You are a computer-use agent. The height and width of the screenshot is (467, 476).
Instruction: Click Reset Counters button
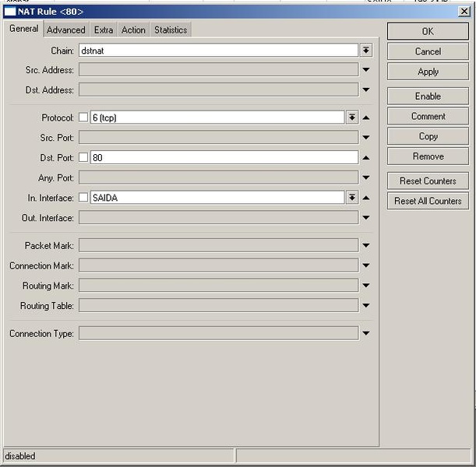pyautogui.click(x=428, y=181)
